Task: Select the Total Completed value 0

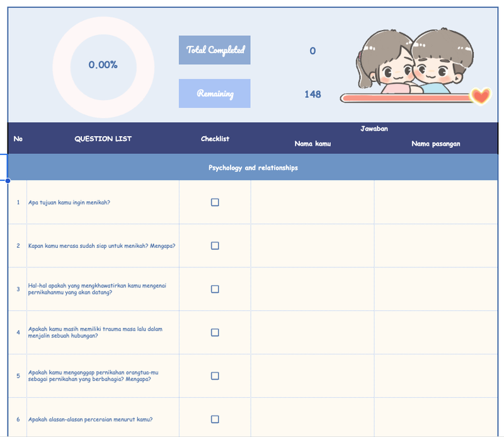Action: coord(312,50)
